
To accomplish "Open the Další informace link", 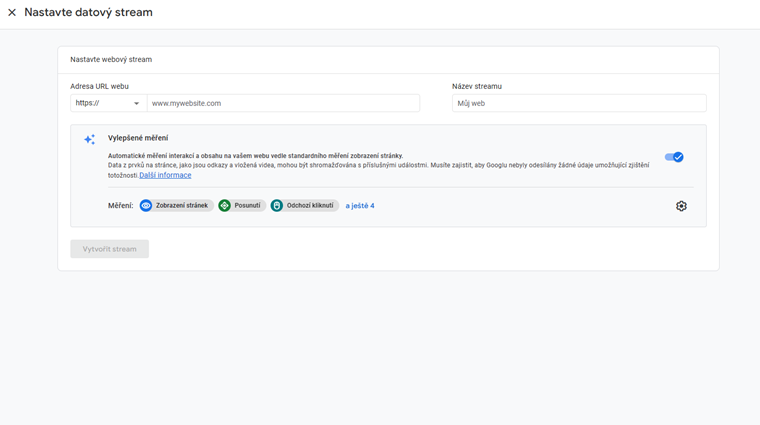I will tap(165, 175).
